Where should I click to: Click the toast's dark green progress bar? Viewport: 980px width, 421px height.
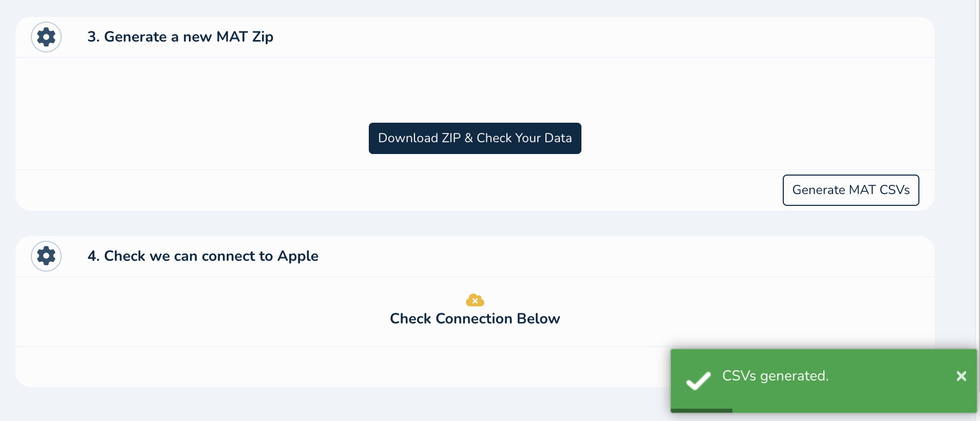702,410
